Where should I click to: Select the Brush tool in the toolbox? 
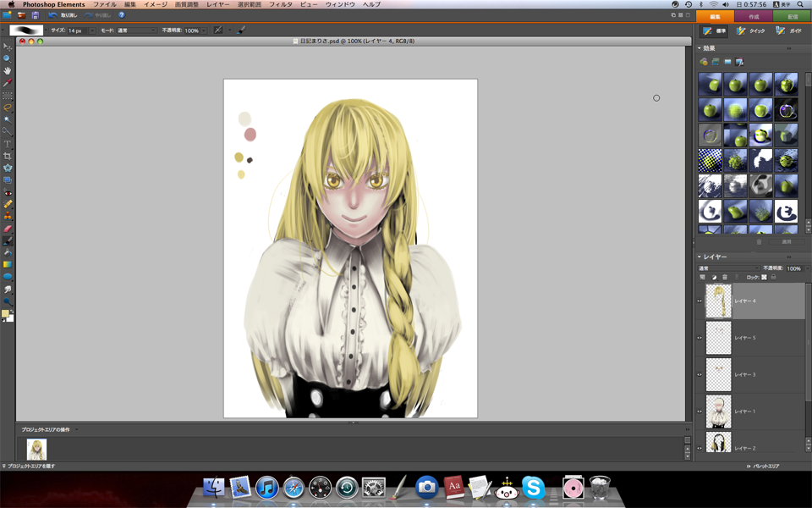(8, 241)
